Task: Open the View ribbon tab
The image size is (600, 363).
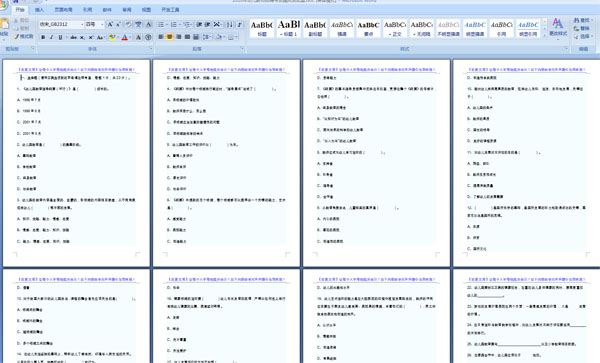Action: pos(146,10)
